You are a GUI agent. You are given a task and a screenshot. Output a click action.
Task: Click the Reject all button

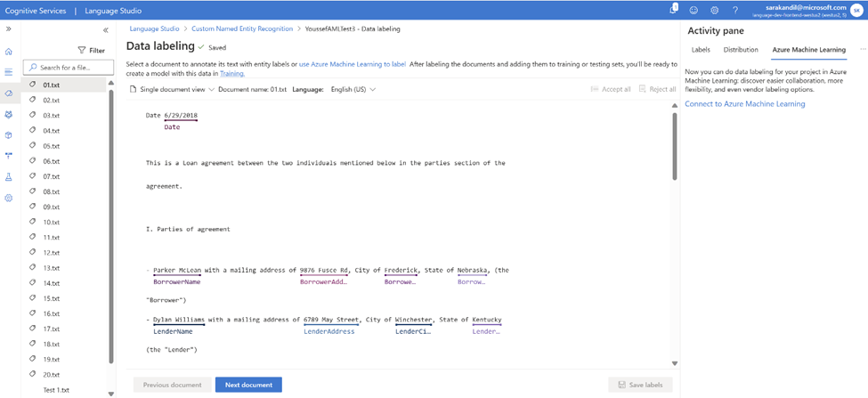click(x=657, y=89)
